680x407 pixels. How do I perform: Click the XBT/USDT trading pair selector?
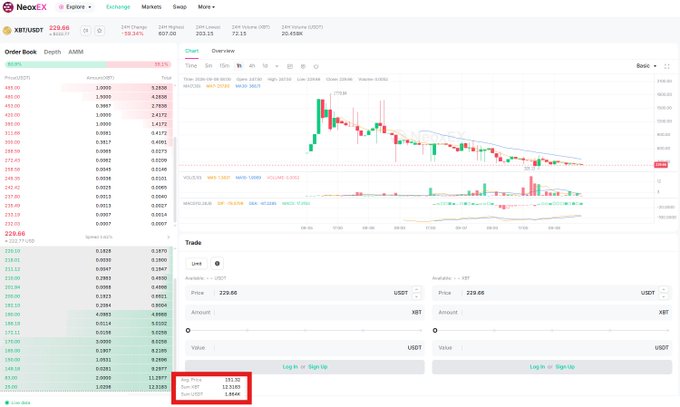point(29,30)
